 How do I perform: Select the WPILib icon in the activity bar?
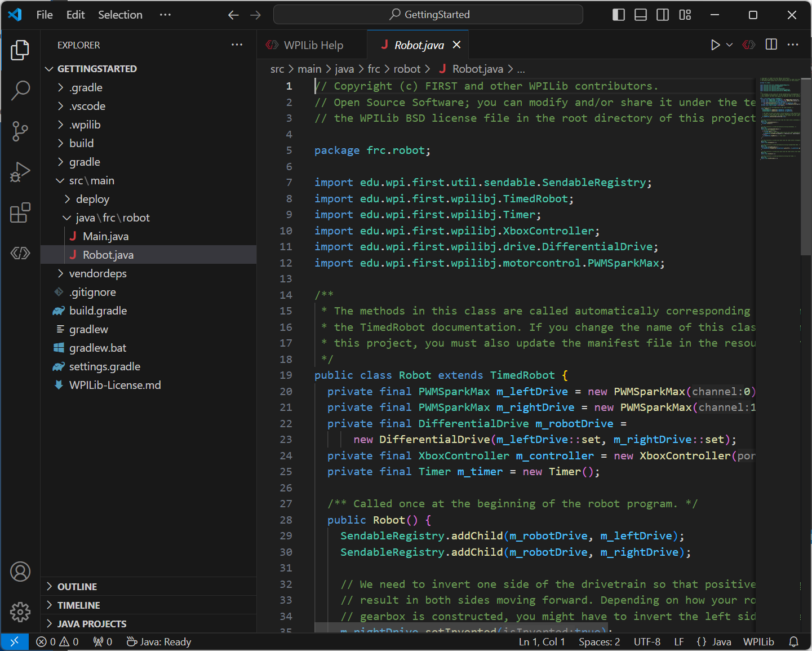(x=20, y=253)
